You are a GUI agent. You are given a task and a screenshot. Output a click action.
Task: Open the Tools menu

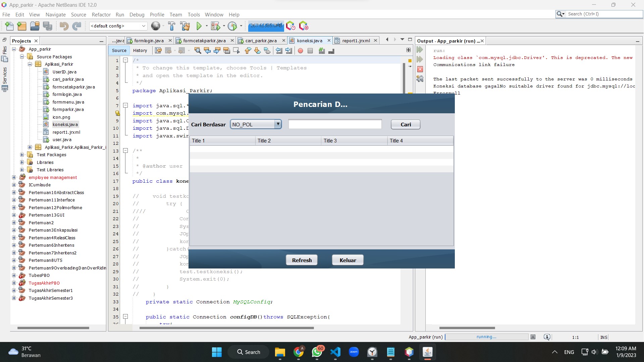pos(194,14)
